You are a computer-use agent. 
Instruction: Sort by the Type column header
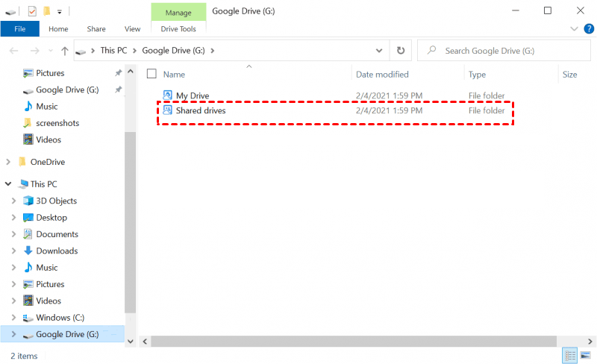pos(477,75)
